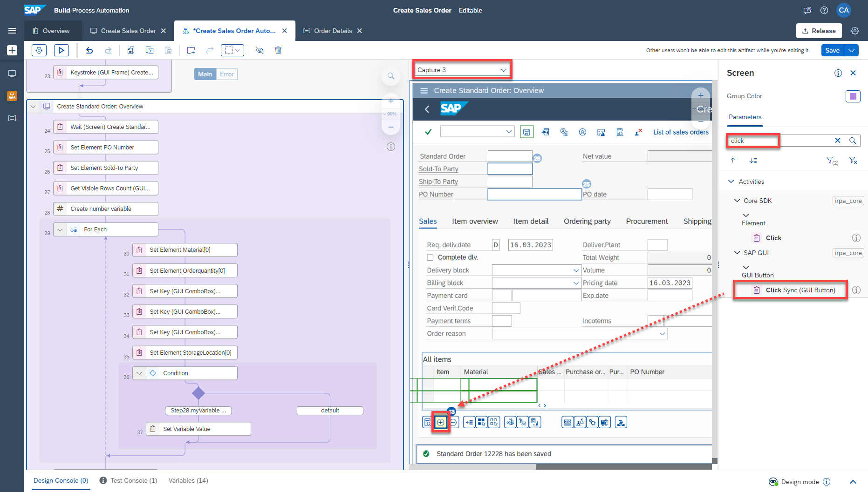Image resolution: width=868 pixels, height=492 pixels.
Task: Switch the workflow view to Main
Action: tap(205, 74)
